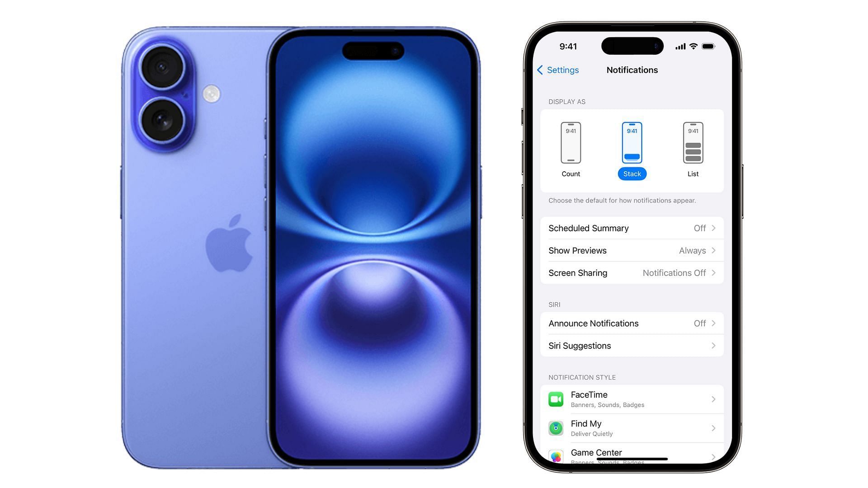
Task: Open FaceTime notification settings
Action: pyautogui.click(x=631, y=399)
